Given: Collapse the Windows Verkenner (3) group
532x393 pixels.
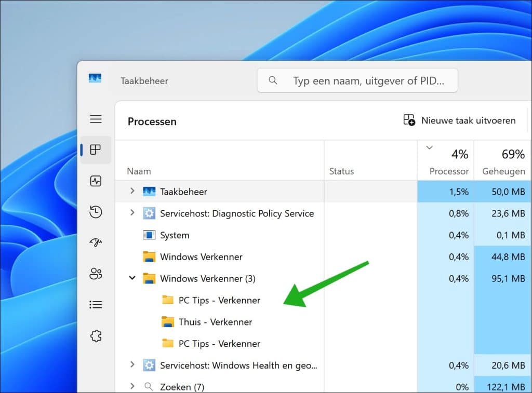Looking at the screenshot, I should tap(132, 278).
